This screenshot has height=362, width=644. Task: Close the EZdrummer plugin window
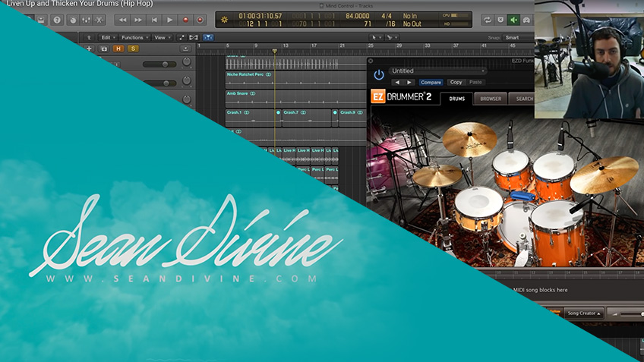click(371, 61)
